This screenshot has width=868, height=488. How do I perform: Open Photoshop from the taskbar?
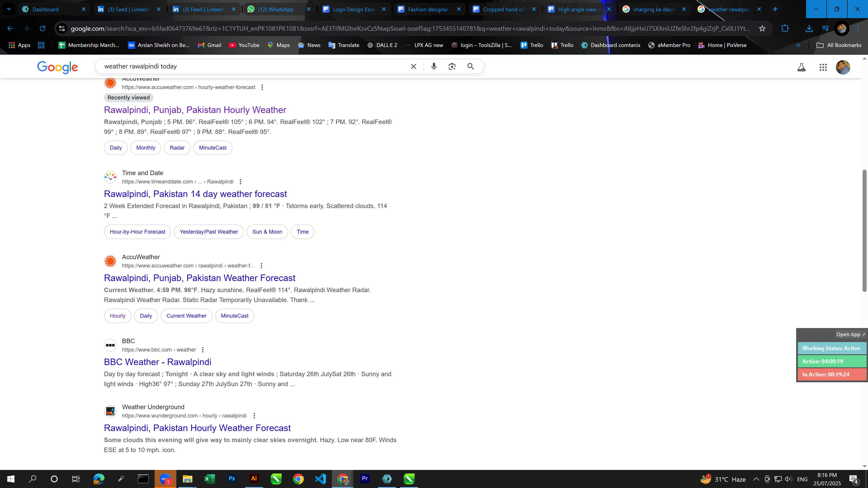[231, 479]
